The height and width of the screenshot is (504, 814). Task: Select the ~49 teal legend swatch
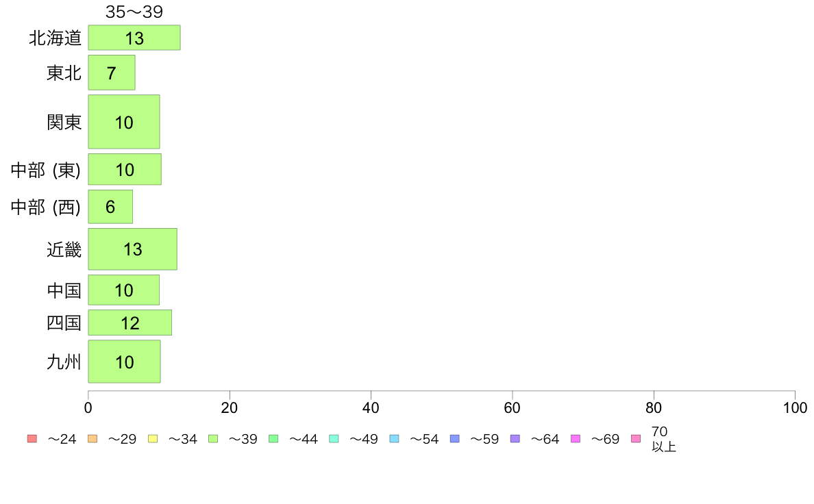tap(334, 438)
